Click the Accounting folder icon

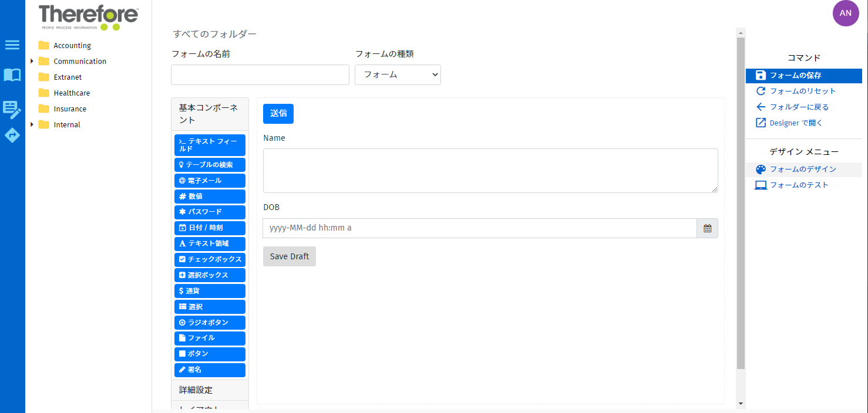coord(43,45)
